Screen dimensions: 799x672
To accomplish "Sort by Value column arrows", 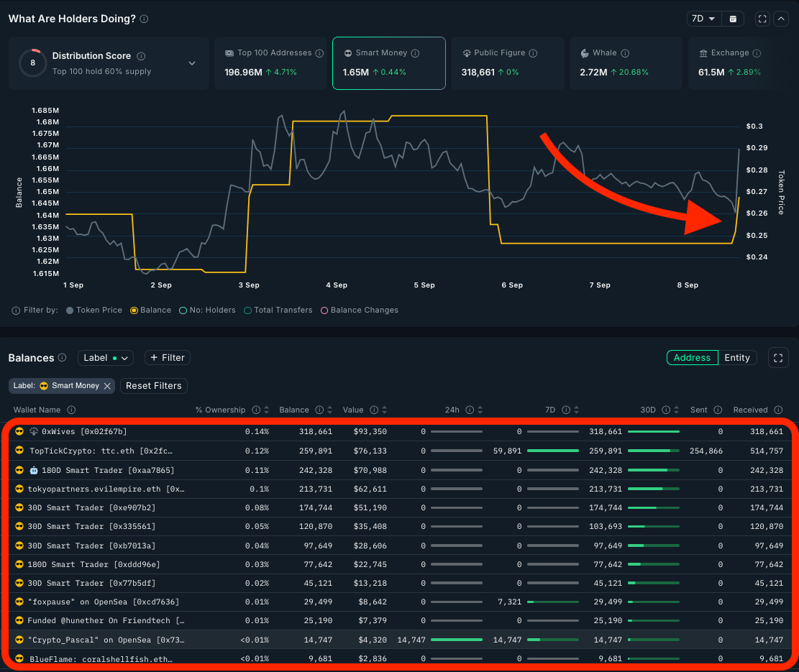I will click(x=384, y=410).
